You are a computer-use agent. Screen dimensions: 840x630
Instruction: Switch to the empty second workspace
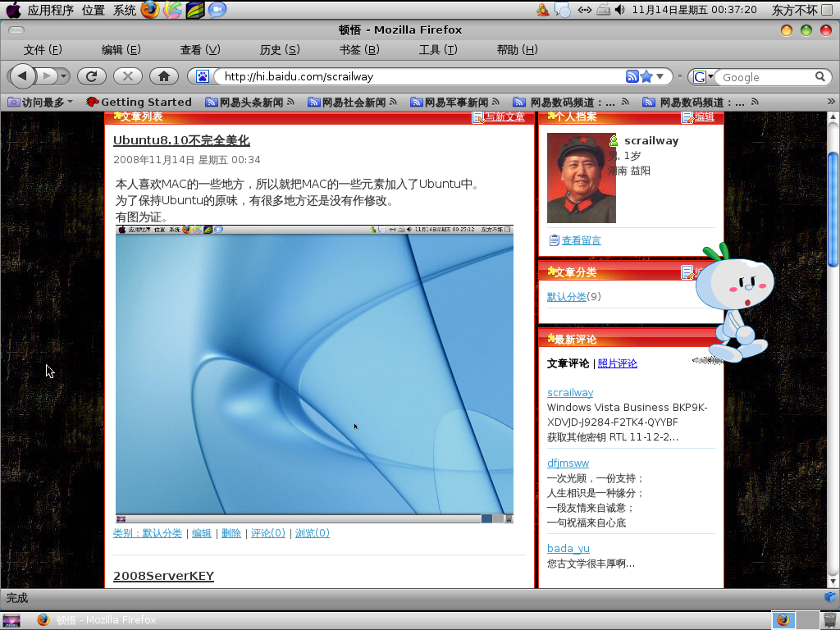coord(808,620)
